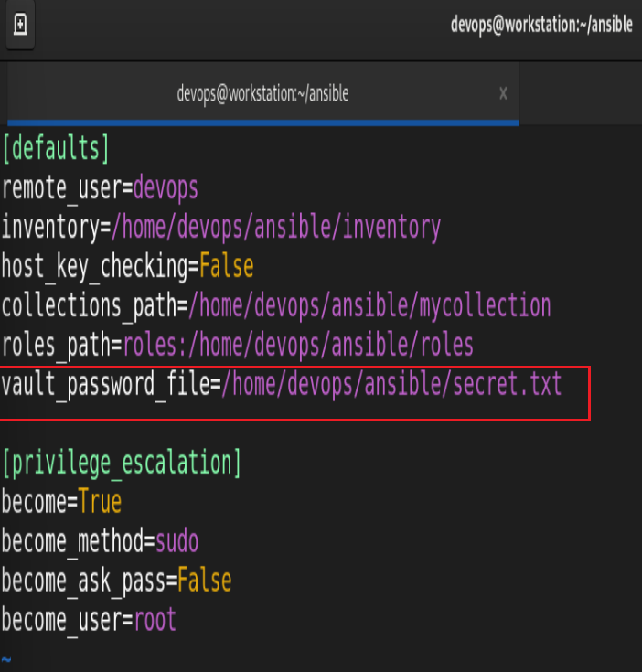Click the [defaults] section header
642x672 pixels.
(56, 149)
